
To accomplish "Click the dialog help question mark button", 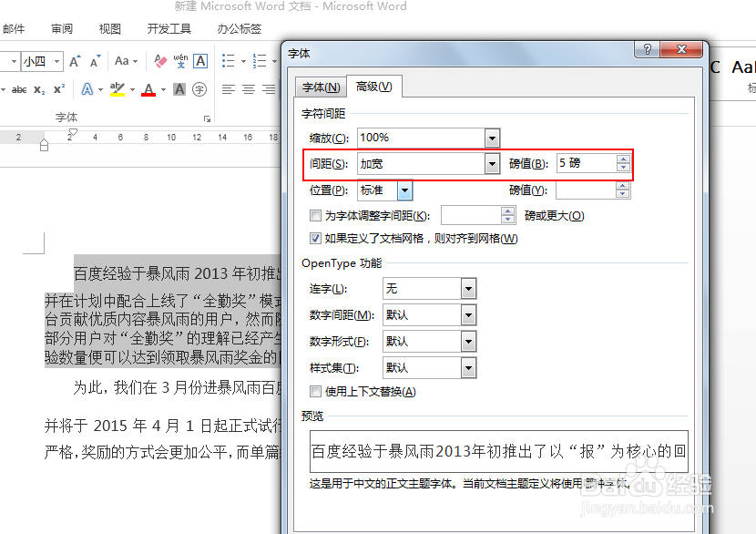I will click(647, 49).
